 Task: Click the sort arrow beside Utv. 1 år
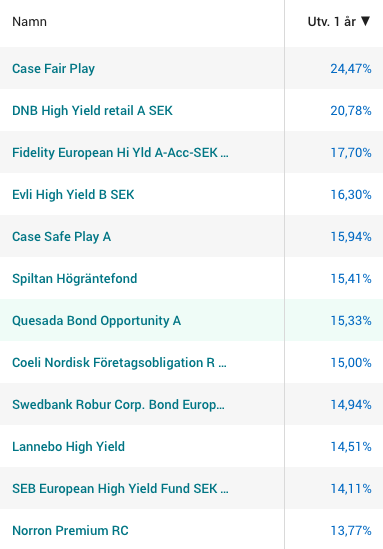(365, 21)
